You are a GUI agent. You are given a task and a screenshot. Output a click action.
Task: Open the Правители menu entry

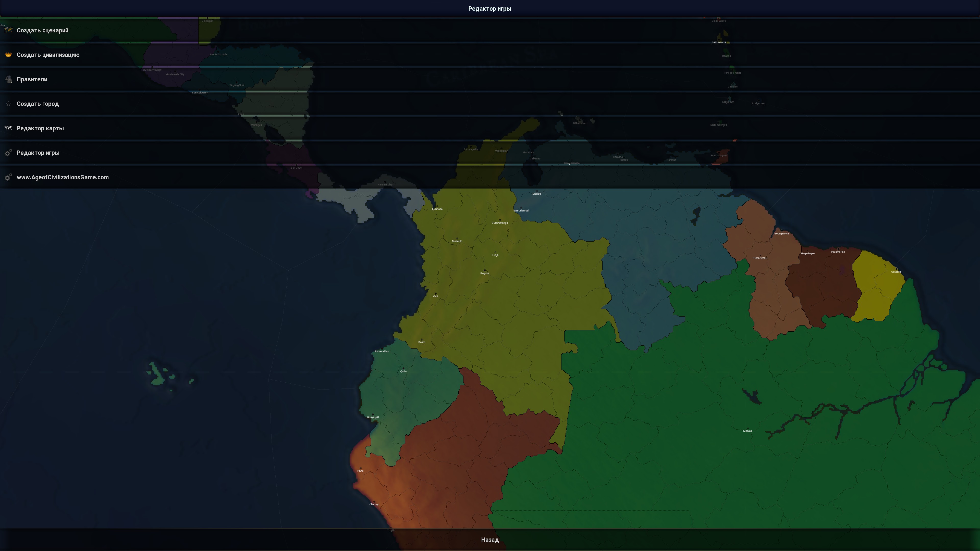[490, 79]
